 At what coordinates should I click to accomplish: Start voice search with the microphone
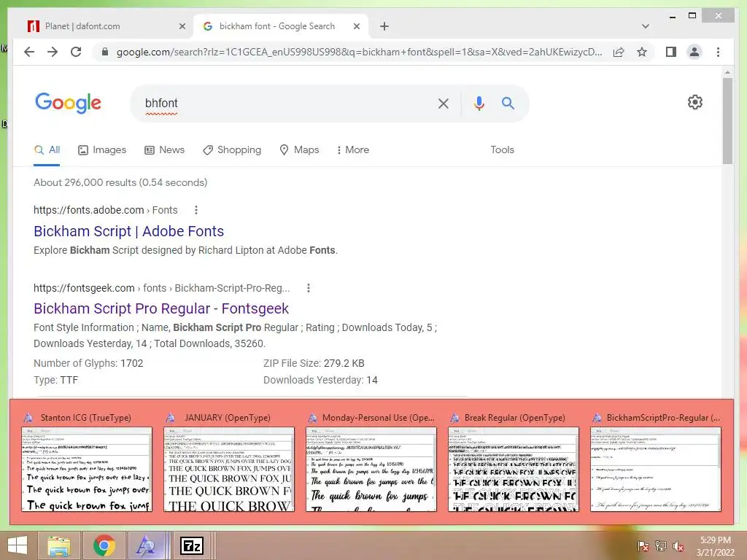coord(479,104)
